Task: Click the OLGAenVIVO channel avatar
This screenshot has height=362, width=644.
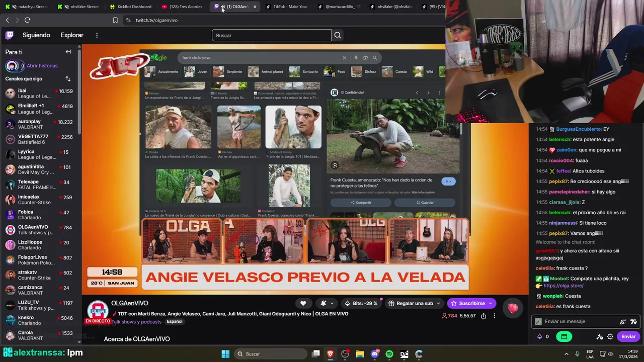Action: [98, 310]
